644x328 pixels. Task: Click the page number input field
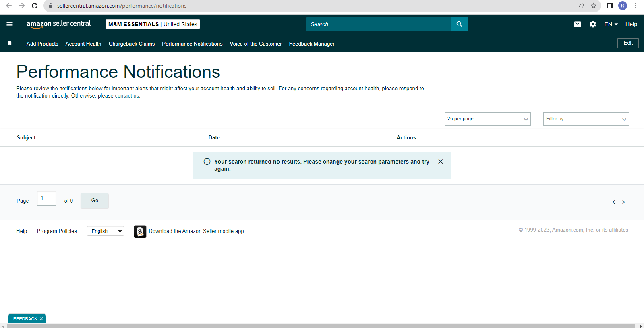click(x=47, y=198)
